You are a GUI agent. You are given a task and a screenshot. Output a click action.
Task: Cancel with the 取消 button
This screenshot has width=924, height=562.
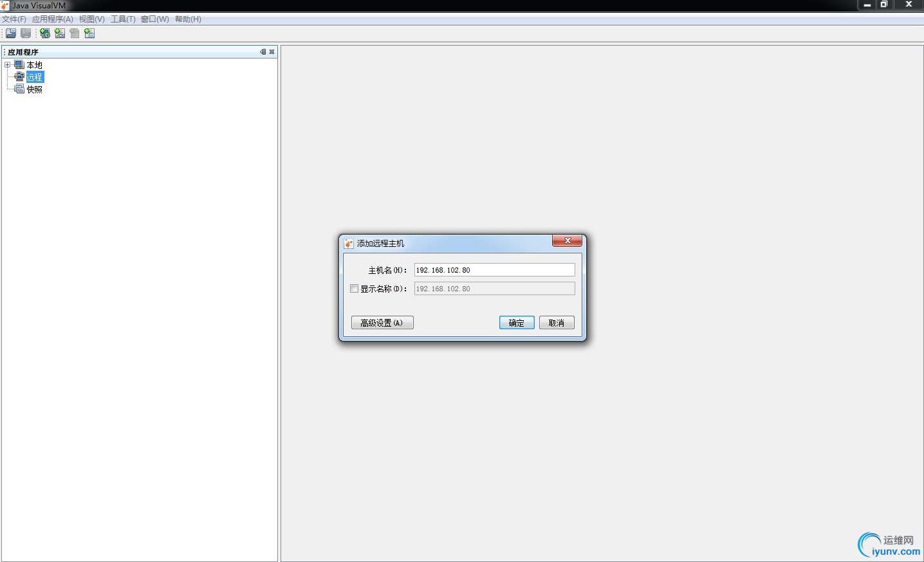[557, 323]
